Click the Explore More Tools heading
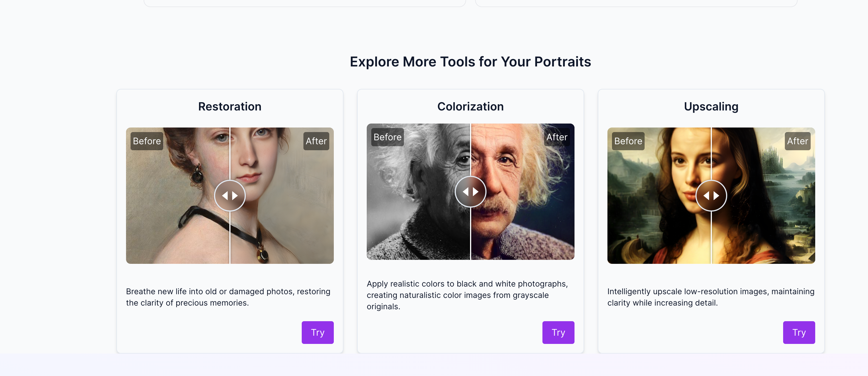Viewport: 868px width, 376px height. (470, 62)
